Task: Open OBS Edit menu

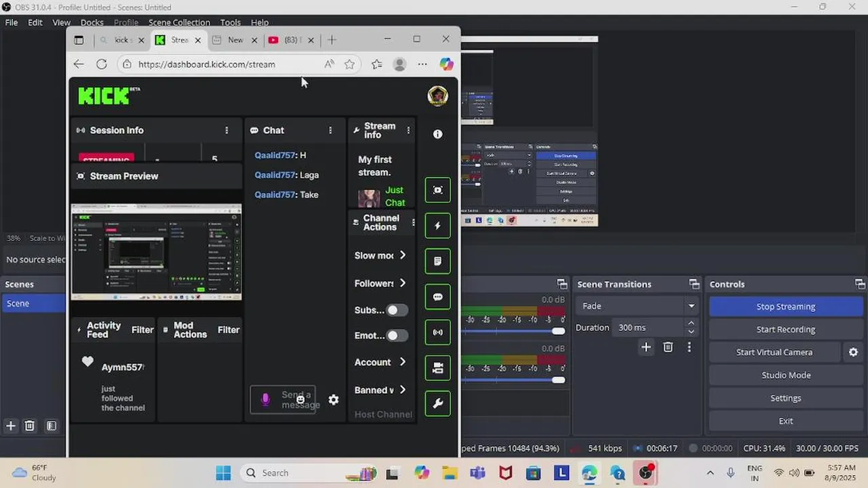Action: [35, 22]
